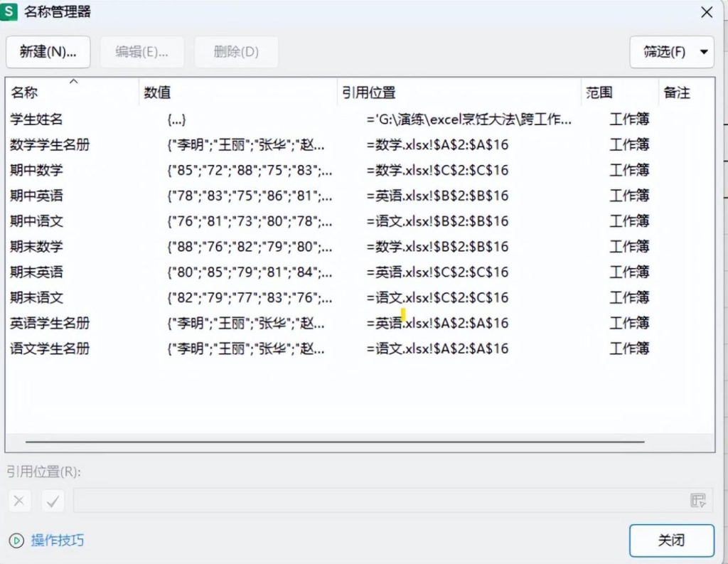Click the 引用位置 column header
The image size is (728, 564).
(x=369, y=92)
